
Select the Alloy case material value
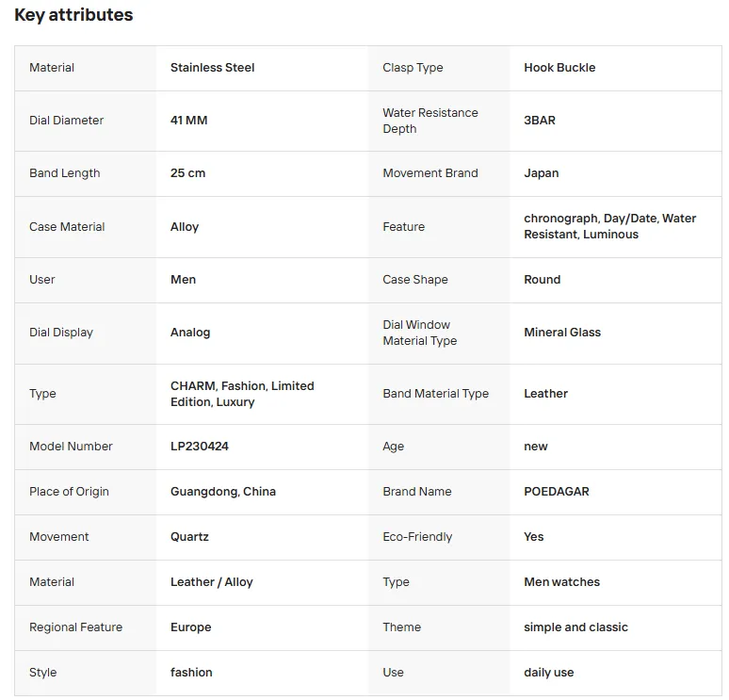coord(185,226)
